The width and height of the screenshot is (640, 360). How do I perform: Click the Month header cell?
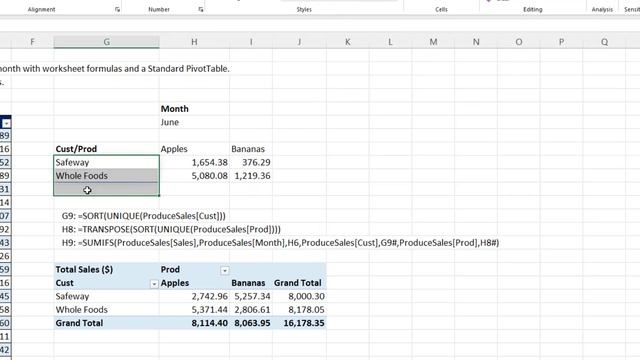click(x=194, y=109)
